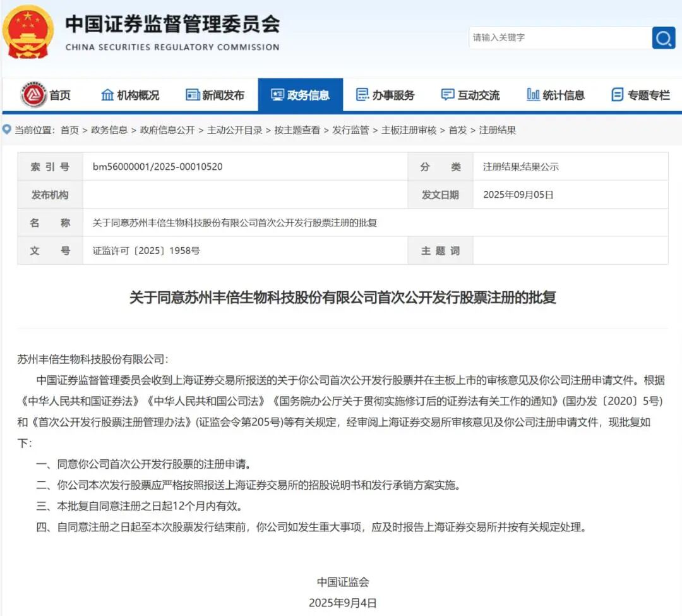Click item 四 about 重大事项 reporting

coord(311,528)
